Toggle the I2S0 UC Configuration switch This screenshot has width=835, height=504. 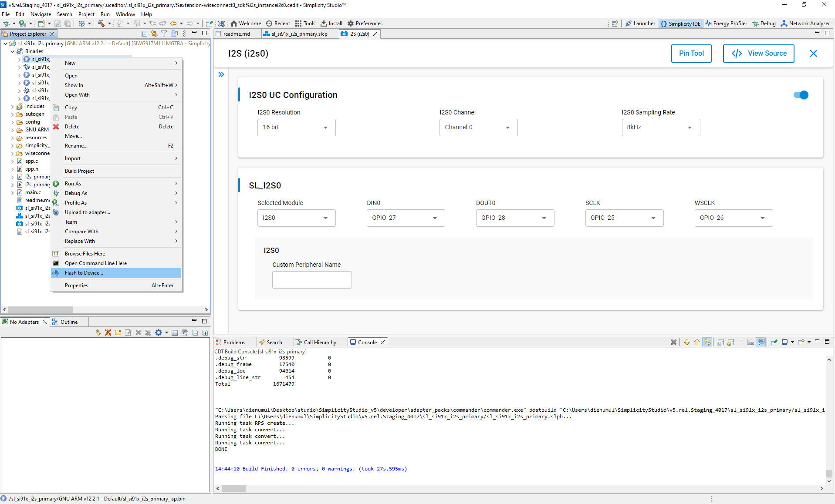801,95
